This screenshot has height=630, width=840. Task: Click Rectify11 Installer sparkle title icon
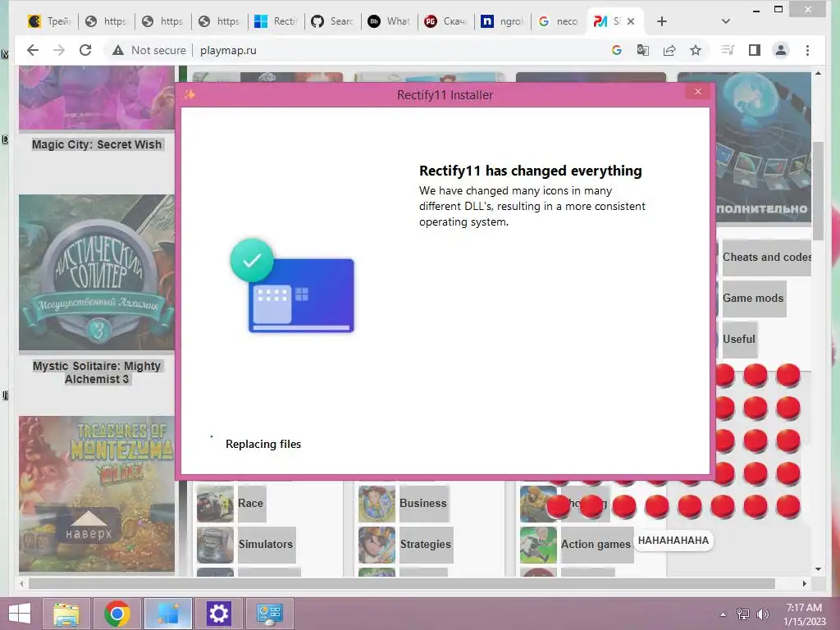click(x=190, y=95)
